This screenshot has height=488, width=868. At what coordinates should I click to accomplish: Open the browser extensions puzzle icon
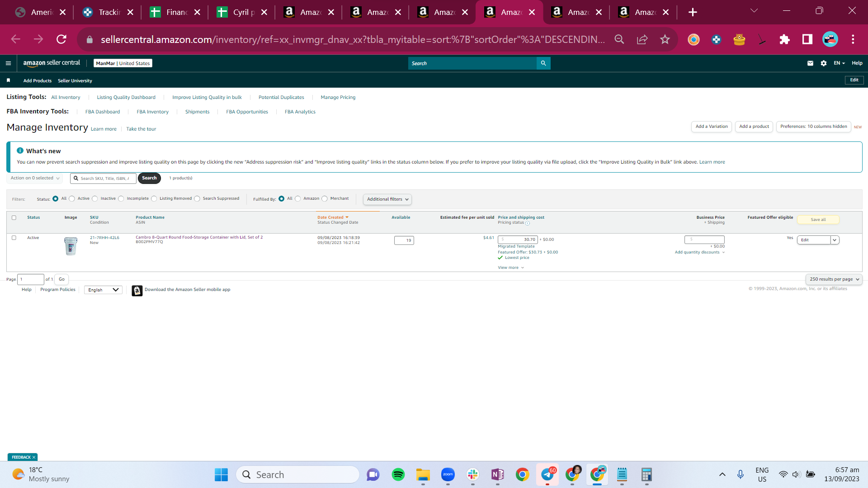[784, 39]
